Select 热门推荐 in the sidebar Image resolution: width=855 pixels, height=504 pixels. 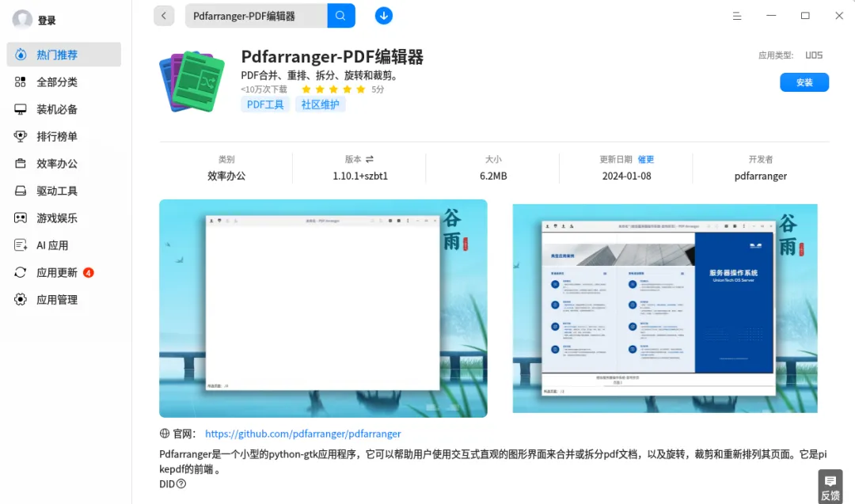pyautogui.click(x=64, y=55)
